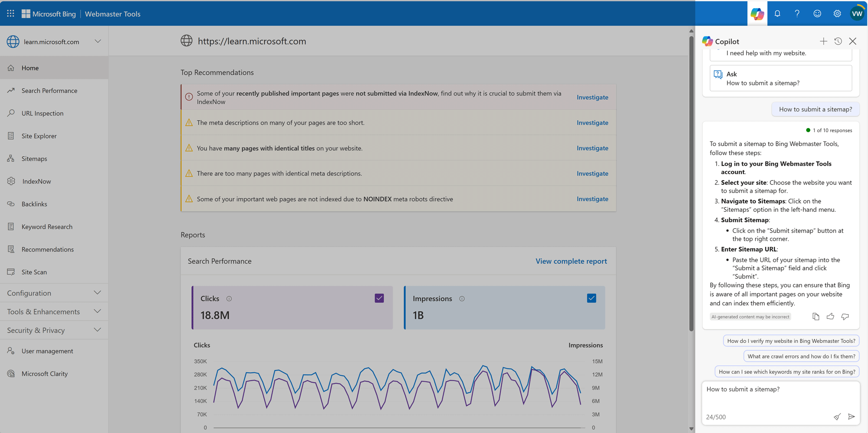This screenshot has width=868, height=433.
Task: Click the Webmaster Tools title
Action: pos(112,14)
